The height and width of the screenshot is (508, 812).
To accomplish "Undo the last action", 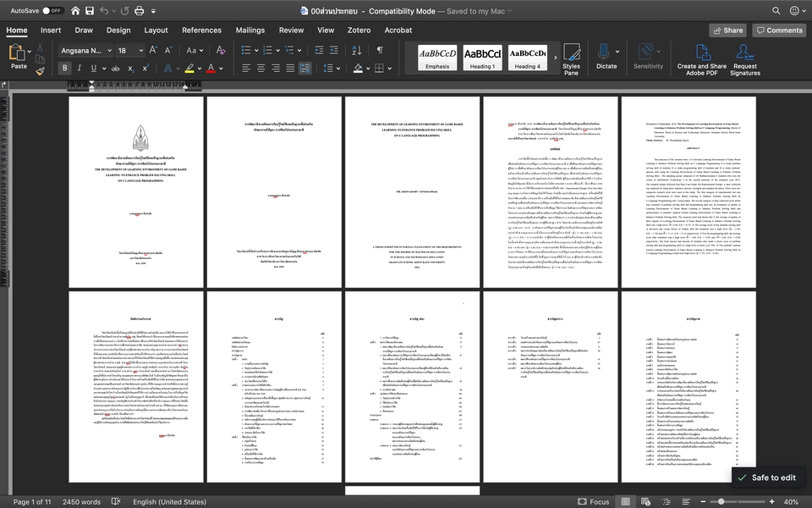I will (104, 10).
